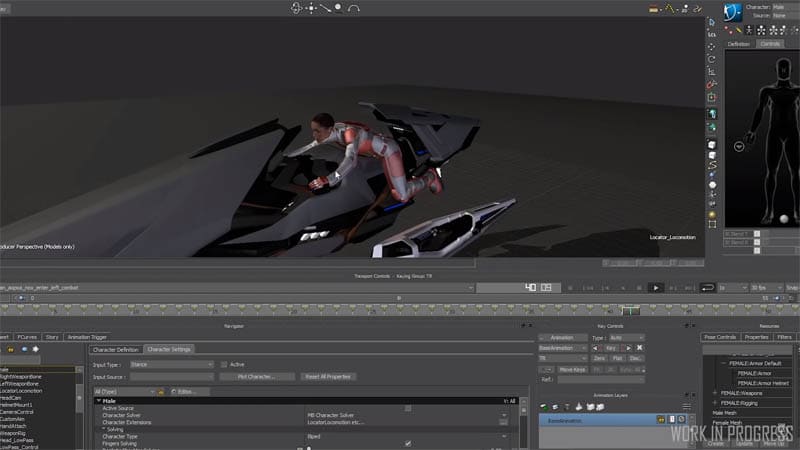Viewport: 800px width, 450px height.
Task: Toggle the Active checkbox
Action: pos(224,364)
